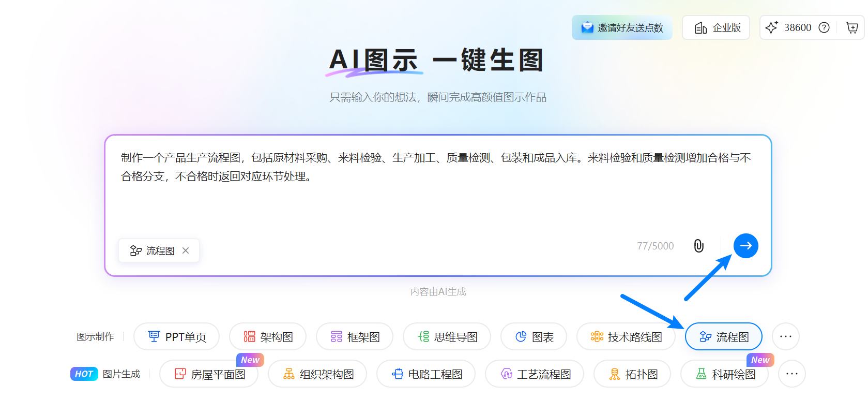Expand more options in the 图示制作 row
Screen dimensions: 868x399
786,337
